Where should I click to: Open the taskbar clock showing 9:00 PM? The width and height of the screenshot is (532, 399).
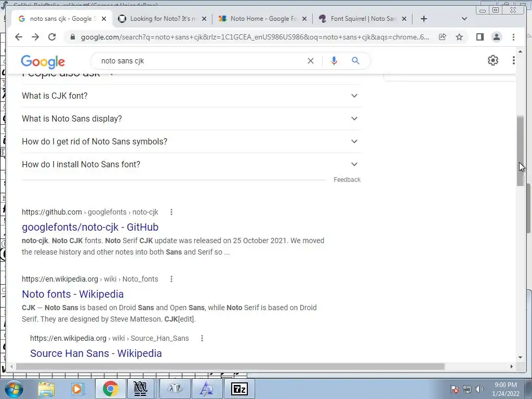506,389
